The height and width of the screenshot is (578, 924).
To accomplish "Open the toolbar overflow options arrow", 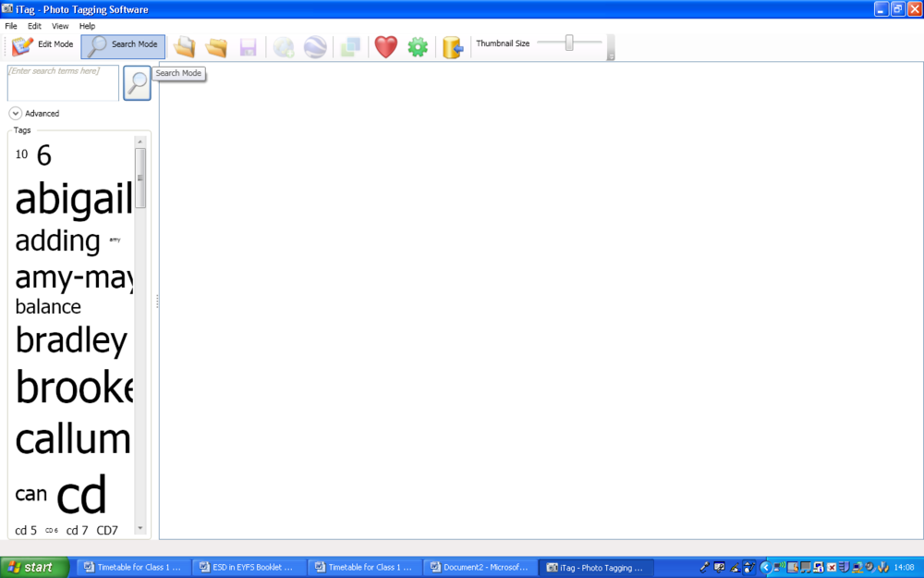I will tap(611, 55).
